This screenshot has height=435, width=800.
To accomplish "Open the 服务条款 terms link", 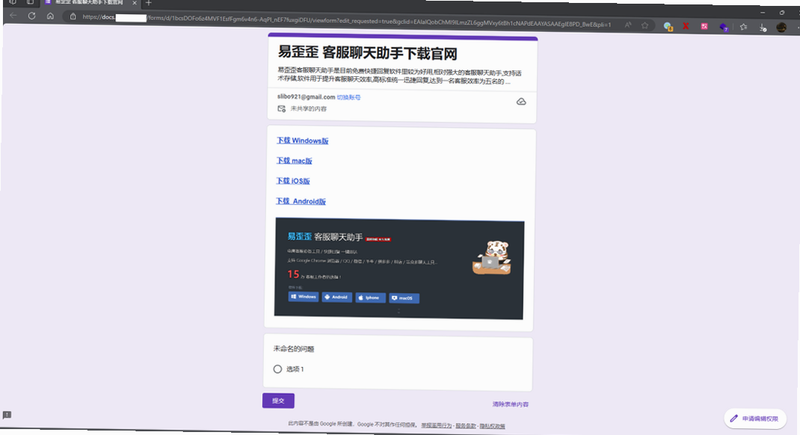I will [465, 426].
